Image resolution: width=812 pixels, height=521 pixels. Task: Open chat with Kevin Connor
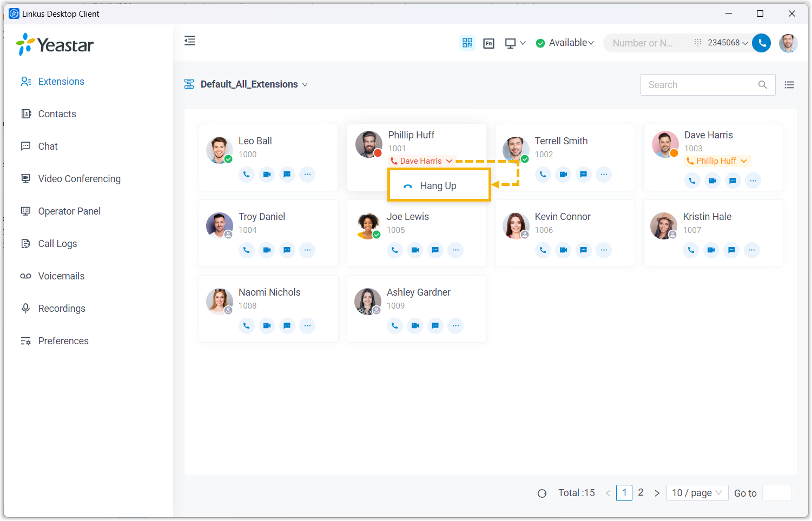(x=584, y=250)
